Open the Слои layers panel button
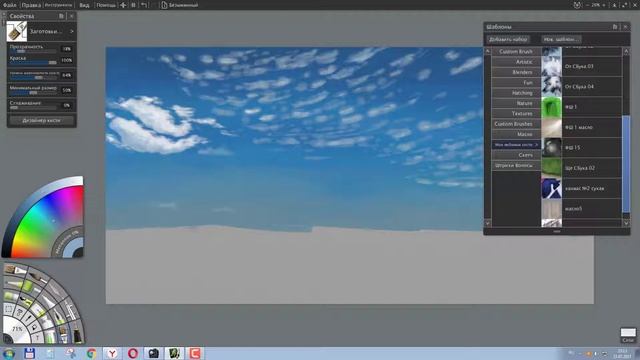Image resolution: width=640 pixels, height=360 pixels. click(628, 335)
